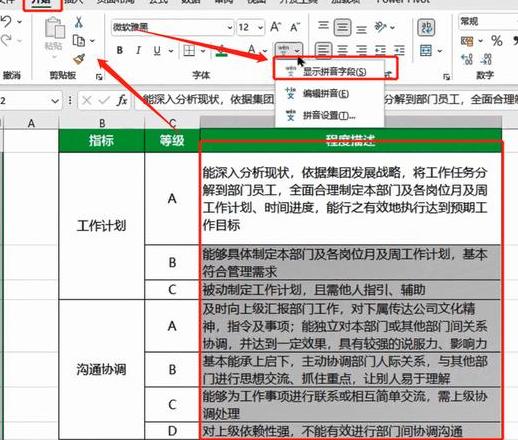Expand the text orientation arrow

click(393, 27)
